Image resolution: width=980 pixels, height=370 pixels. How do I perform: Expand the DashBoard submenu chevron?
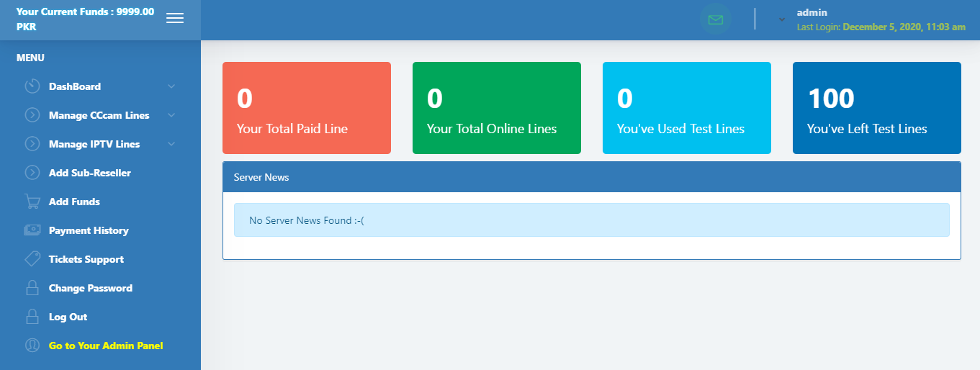[x=171, y=86]
